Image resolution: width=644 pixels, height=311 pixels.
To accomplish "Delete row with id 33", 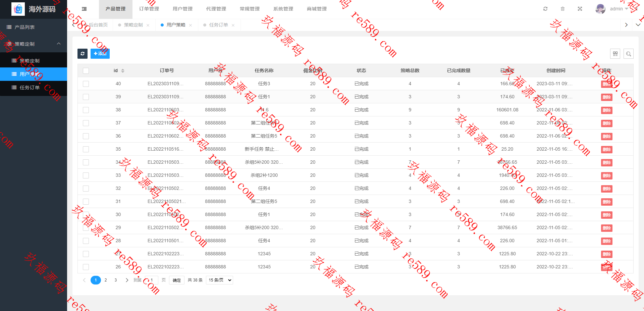I will 606,176.
